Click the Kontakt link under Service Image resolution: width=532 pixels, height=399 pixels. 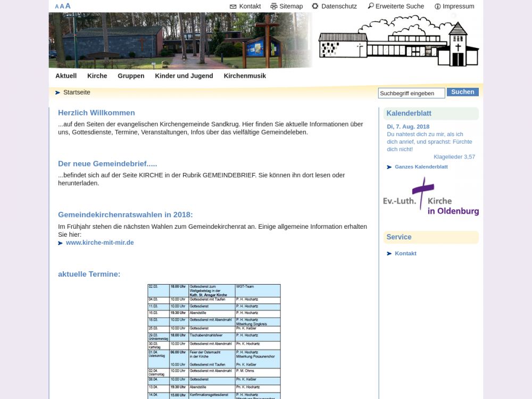(405, 254)
